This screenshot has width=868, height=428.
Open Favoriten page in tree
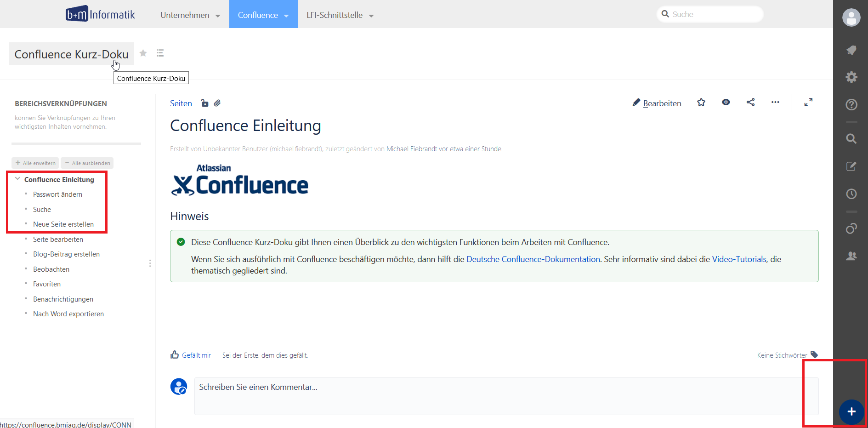tap(47, 284)
